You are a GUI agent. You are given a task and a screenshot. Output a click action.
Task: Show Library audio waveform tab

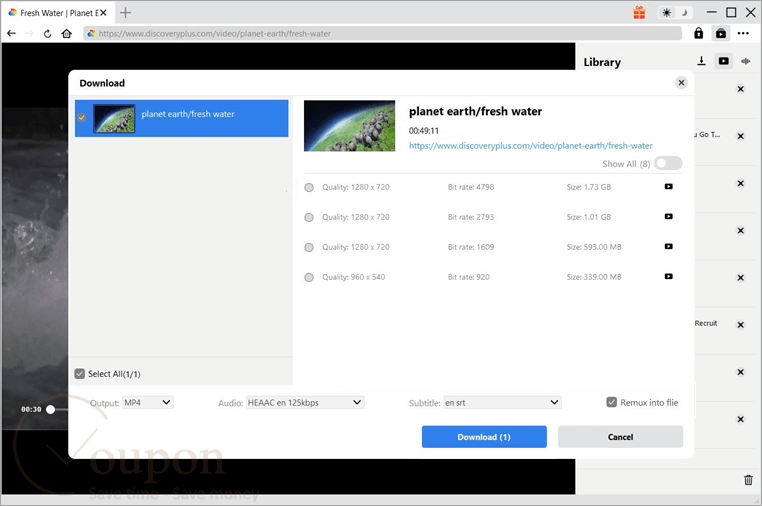745,61
